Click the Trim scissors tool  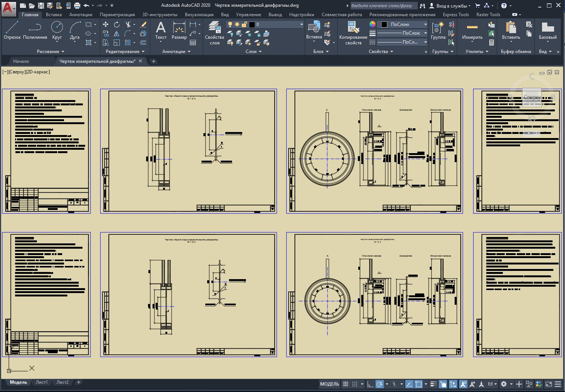point(128,24)
